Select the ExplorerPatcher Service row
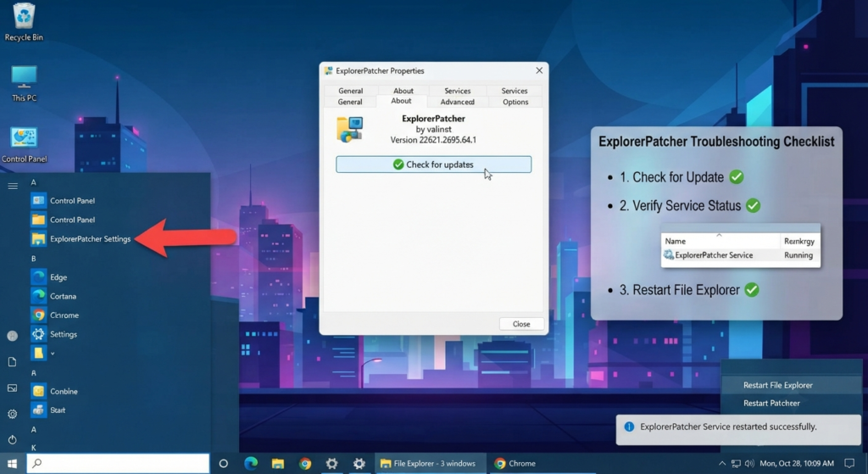This screenshot has height=474, width=868. tap(741, 255)
